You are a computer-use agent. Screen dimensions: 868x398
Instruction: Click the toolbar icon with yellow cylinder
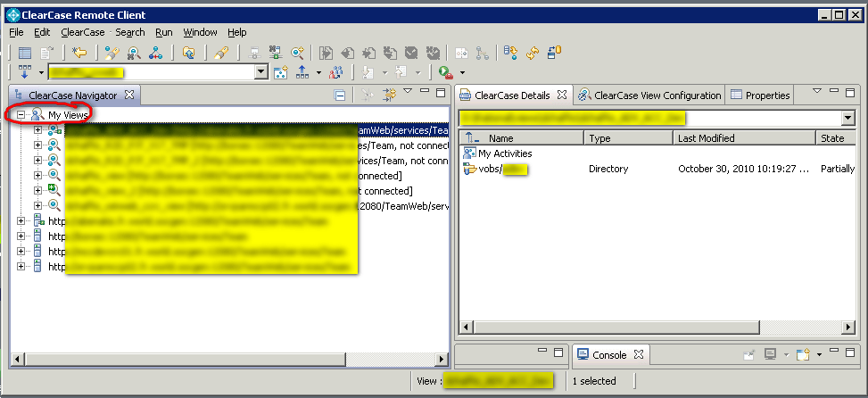point(554,54)
